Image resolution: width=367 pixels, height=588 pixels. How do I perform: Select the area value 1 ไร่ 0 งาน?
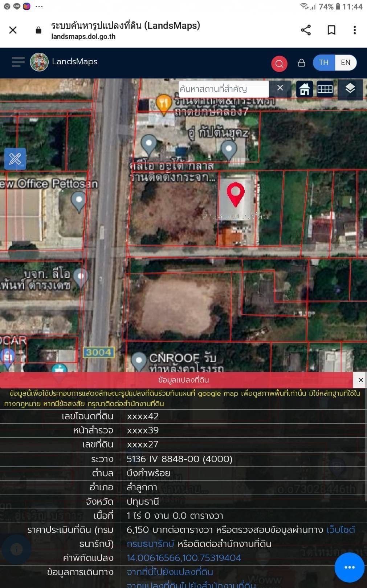pyautogui.click(x=175, y=516)
